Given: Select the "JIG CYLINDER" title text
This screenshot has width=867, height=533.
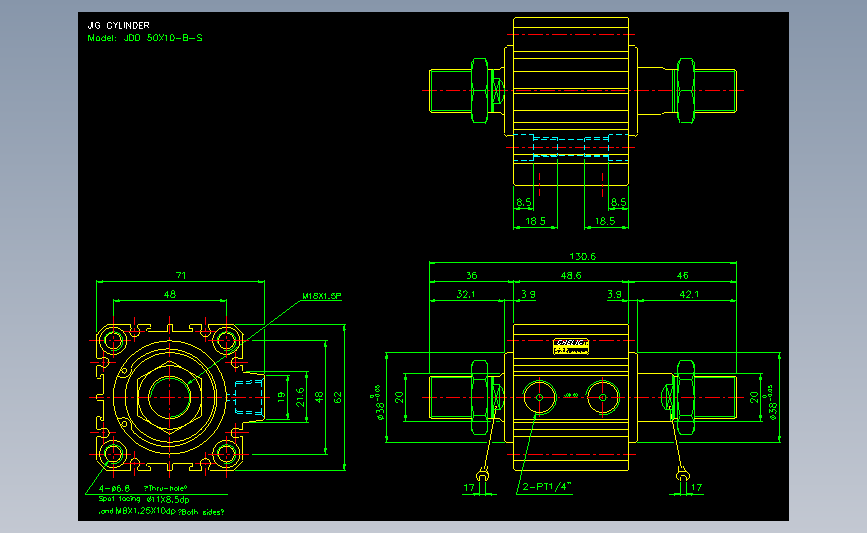Looking at the screenshot, I should pos(118,25).
